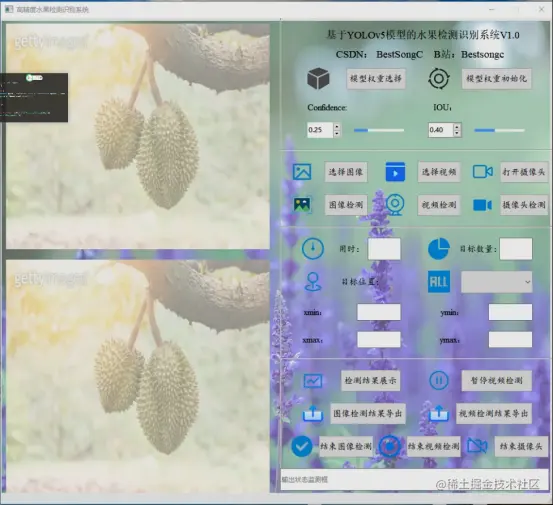Open the 模型权重选择 weight selection button

[376, 78]
